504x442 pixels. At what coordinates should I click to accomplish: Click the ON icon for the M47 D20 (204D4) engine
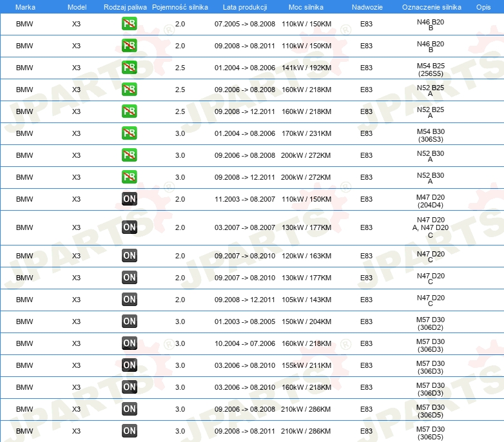(129, 199)
